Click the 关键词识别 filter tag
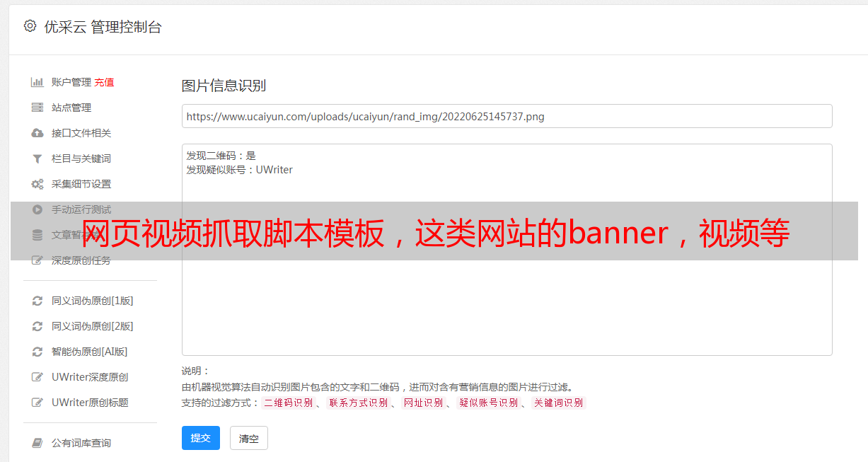This screenshot has height=462, width=868. tap(558, 403)
